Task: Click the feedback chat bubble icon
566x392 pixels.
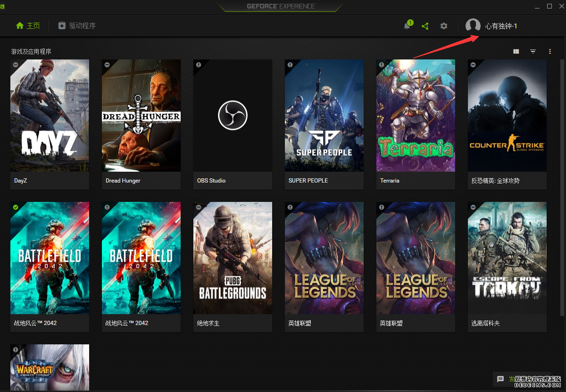Action: coord(500,379)
